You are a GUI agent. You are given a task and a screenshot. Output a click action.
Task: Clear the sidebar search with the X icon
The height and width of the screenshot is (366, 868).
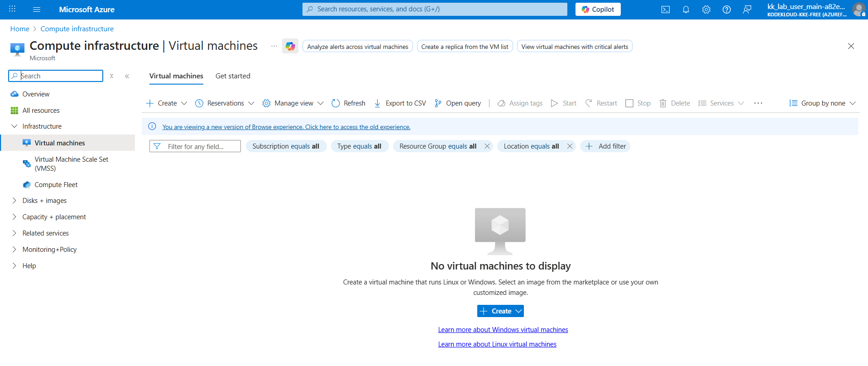(x=111, y=76)
